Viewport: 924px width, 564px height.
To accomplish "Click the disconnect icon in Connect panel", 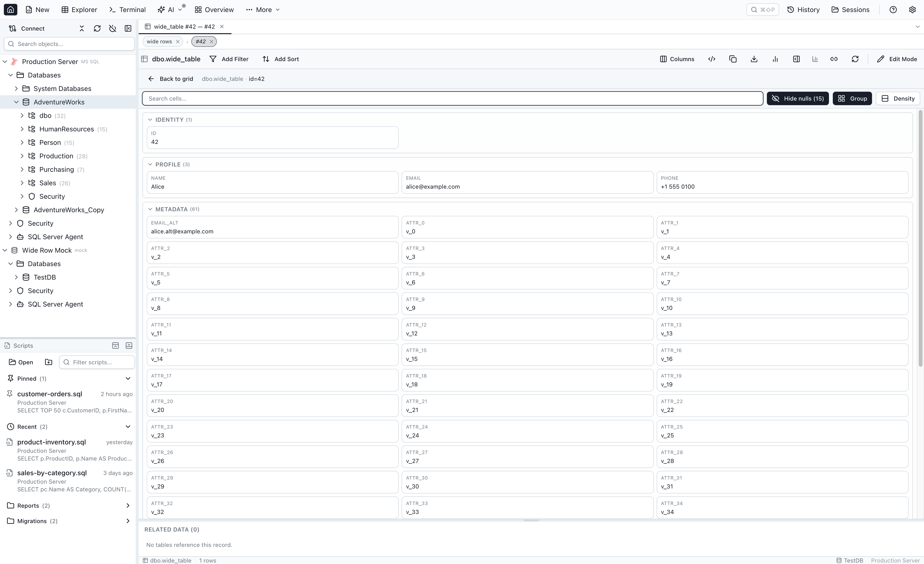I will tap(113, 28).
